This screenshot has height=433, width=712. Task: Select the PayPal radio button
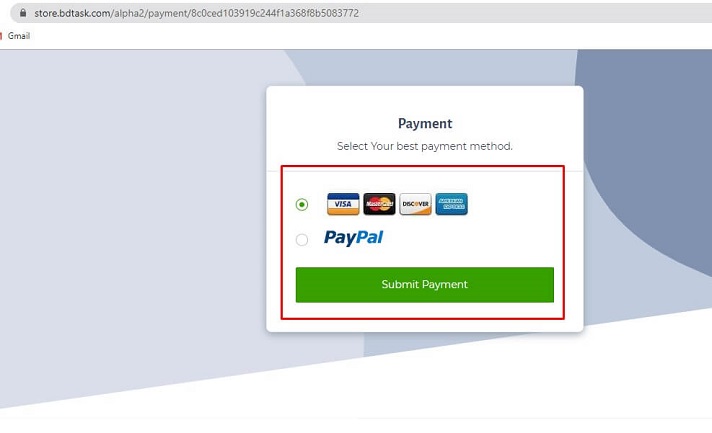(302, 239)
